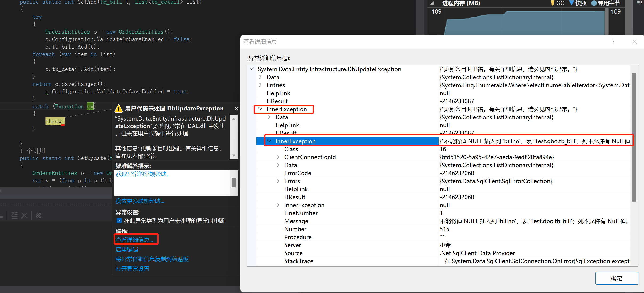Click 将异常详细信息复制到剪贴板 link

152,259
